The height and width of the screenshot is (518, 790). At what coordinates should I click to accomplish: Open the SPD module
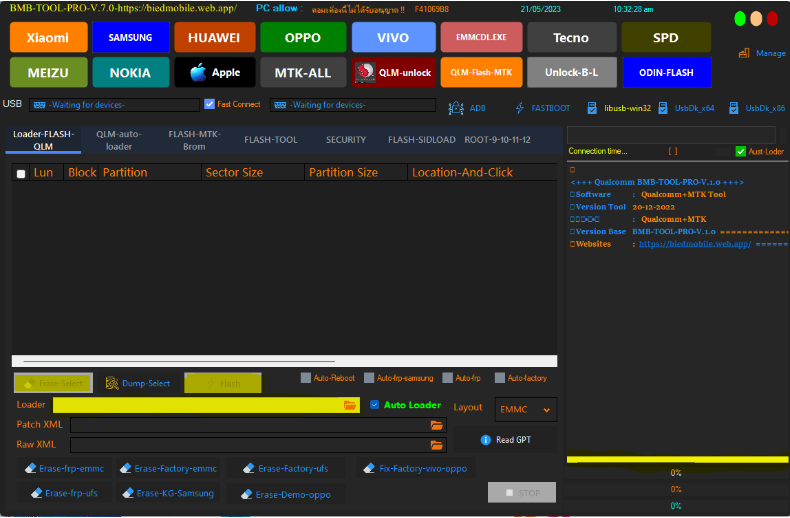tap(666, 37)
